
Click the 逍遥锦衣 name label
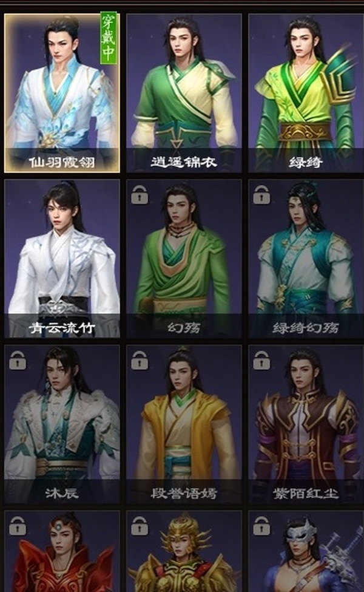pos(184,162)
